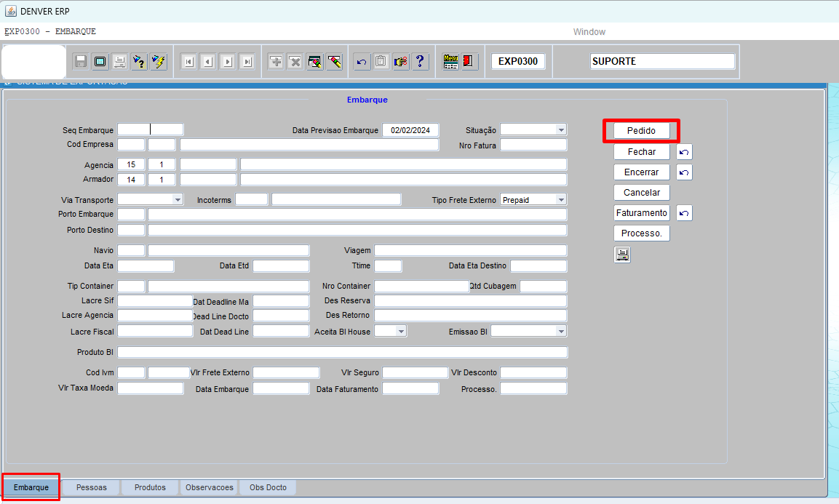Screen dimensions: 839x504
Task: Click the red door Exit icon
Action: pyautogui.click(x=469, y=62)
